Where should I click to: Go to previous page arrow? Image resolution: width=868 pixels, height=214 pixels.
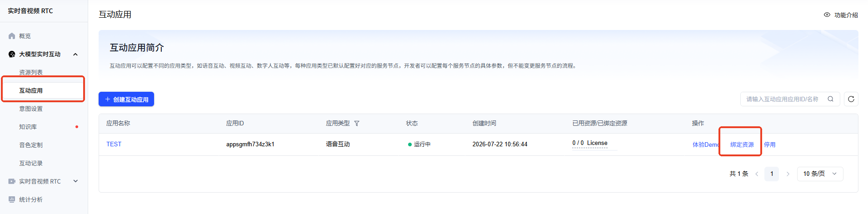pyautogui.click(x=757, y=174)
